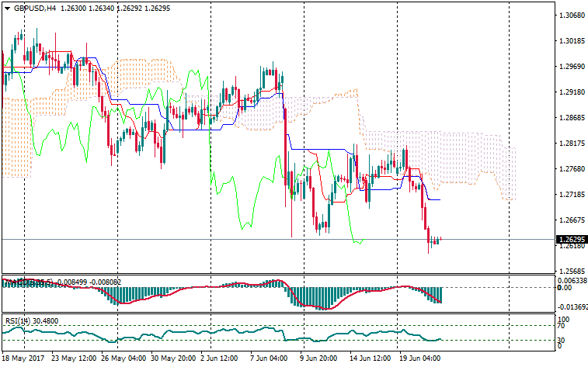Click the RSI(14) indicator label
The height and width of the screenshot is (367, 588).
point(19,320)
